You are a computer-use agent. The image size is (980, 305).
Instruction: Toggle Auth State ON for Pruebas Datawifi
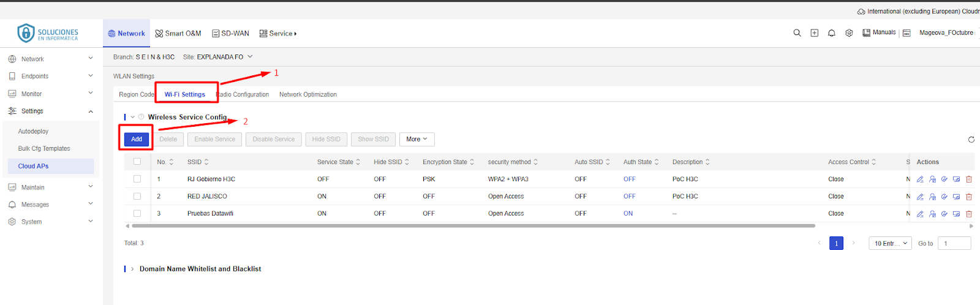[x=628, y=214]
